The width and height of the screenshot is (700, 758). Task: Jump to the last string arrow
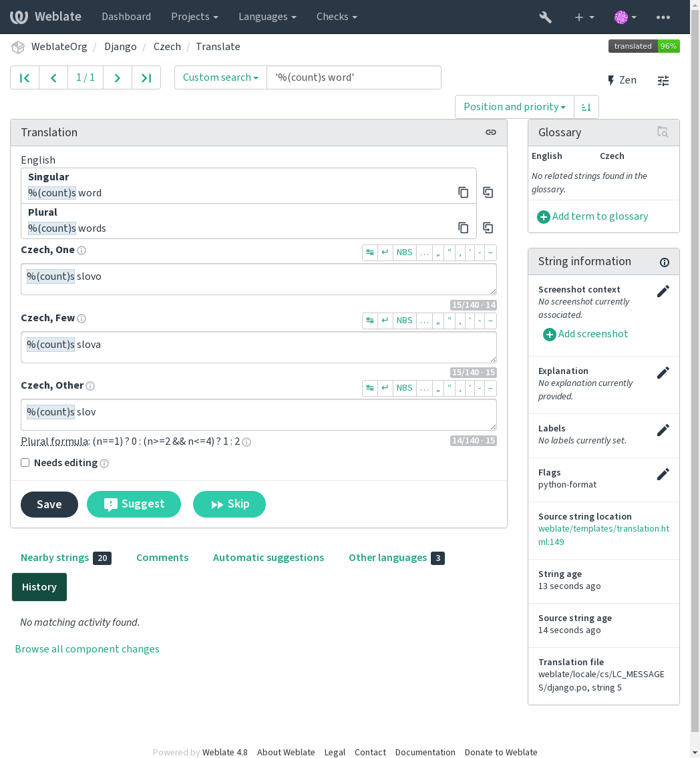(x=146, y=78)
